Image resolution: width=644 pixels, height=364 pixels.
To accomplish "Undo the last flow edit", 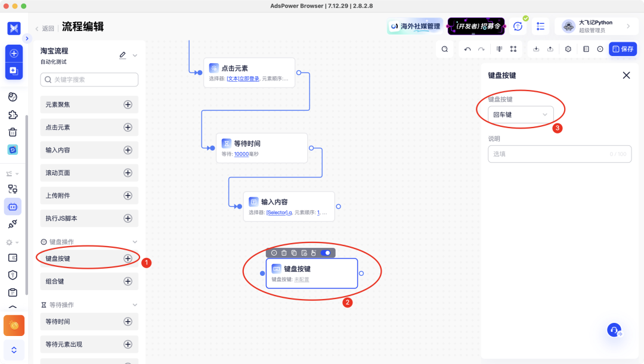I will point(467,48).
